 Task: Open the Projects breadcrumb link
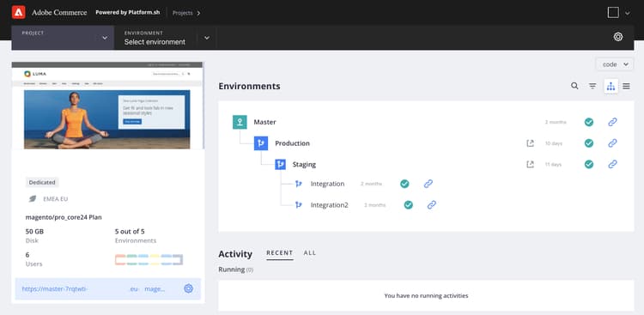(186, 13)
